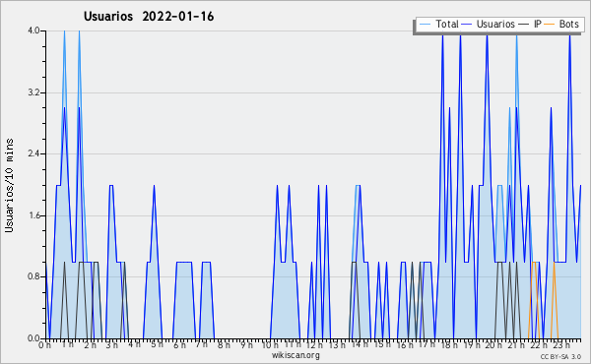Click the '8 h' x-axis label
Image resolution: width=591 pixels, height=364 pixels.
coord(224,344)
